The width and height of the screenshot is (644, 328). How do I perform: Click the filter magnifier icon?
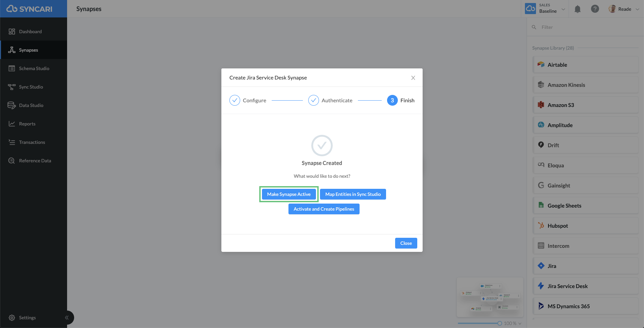534,27
